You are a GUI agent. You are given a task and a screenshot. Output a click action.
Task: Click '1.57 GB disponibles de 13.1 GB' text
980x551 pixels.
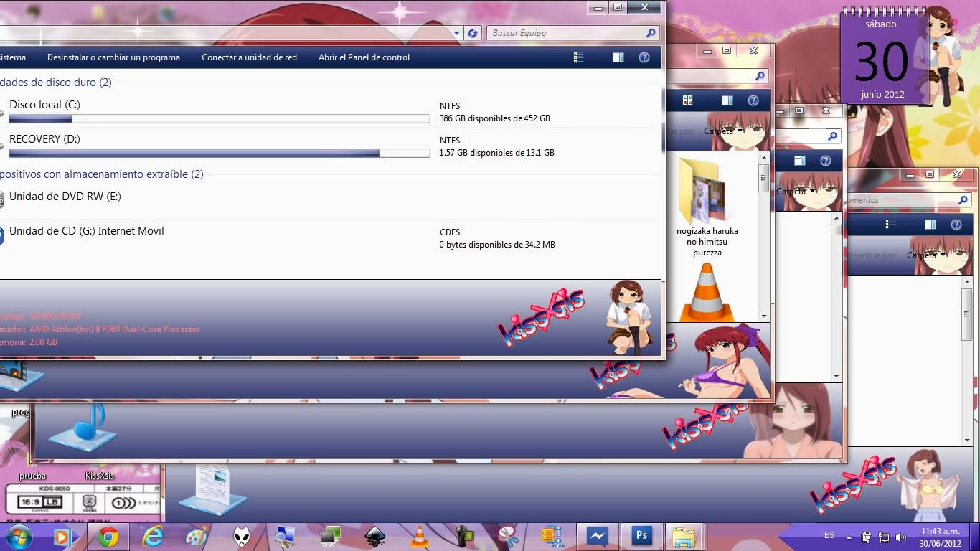496,153
